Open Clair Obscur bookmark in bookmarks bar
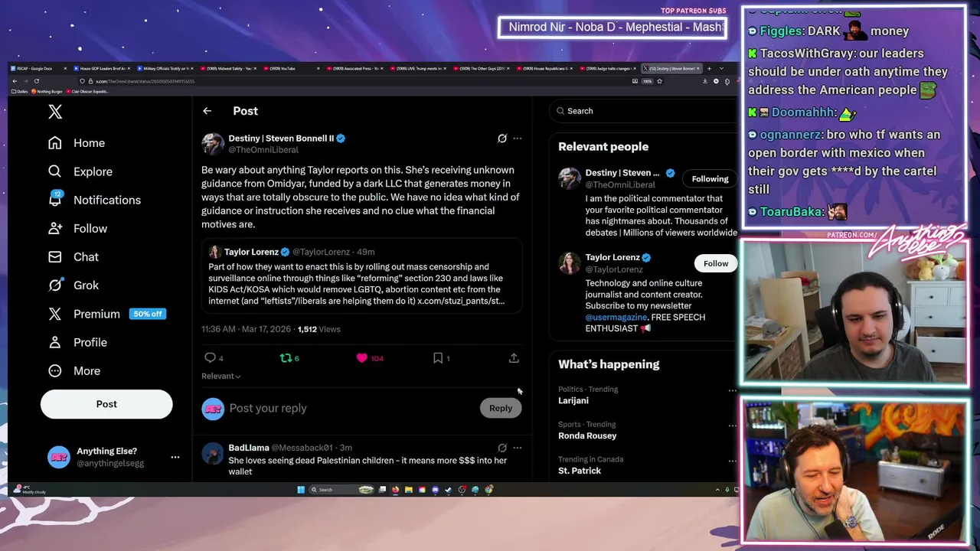980x551 pixels. click(x=87, y=91)
